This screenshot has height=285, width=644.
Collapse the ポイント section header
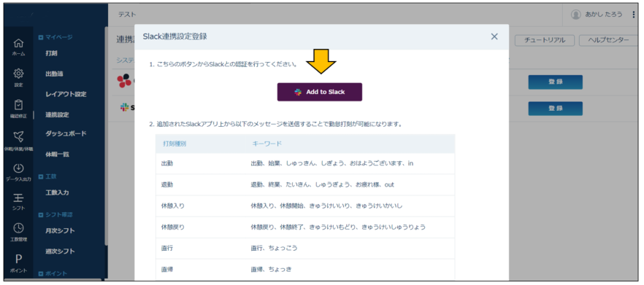click(52, 273)
